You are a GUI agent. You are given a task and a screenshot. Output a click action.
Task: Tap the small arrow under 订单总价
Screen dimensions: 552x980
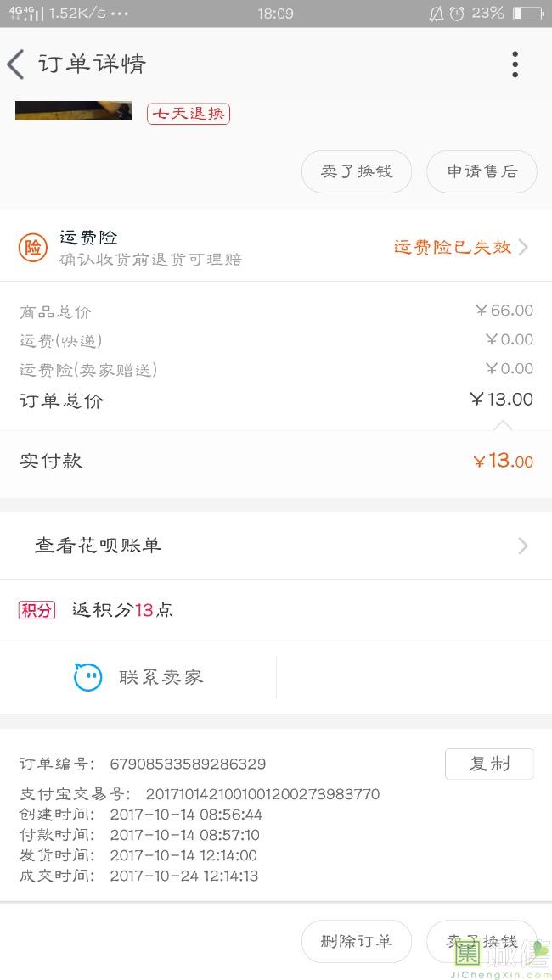click(503, 423)
